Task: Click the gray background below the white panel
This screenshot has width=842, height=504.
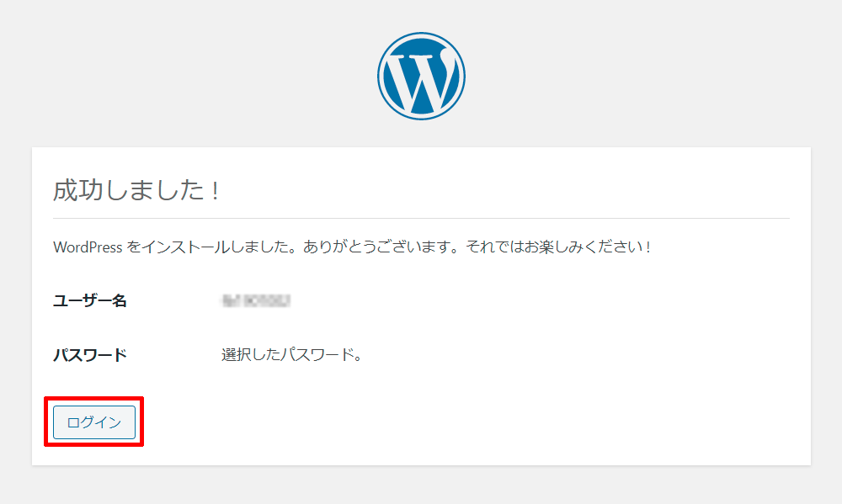Action: (421, 486)
